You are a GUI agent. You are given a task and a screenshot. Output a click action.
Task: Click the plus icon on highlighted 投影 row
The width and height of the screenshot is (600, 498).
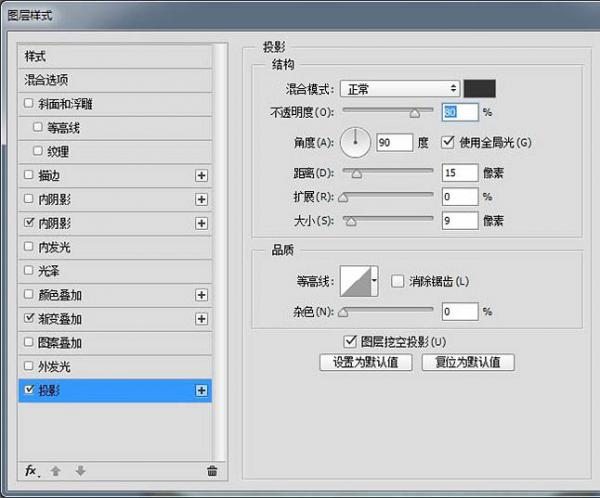tap(201, 390)
